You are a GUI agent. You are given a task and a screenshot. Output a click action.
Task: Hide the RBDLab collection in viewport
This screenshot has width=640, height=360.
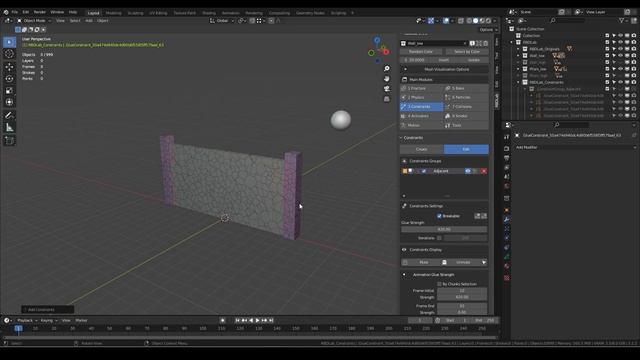click(620, 42)
